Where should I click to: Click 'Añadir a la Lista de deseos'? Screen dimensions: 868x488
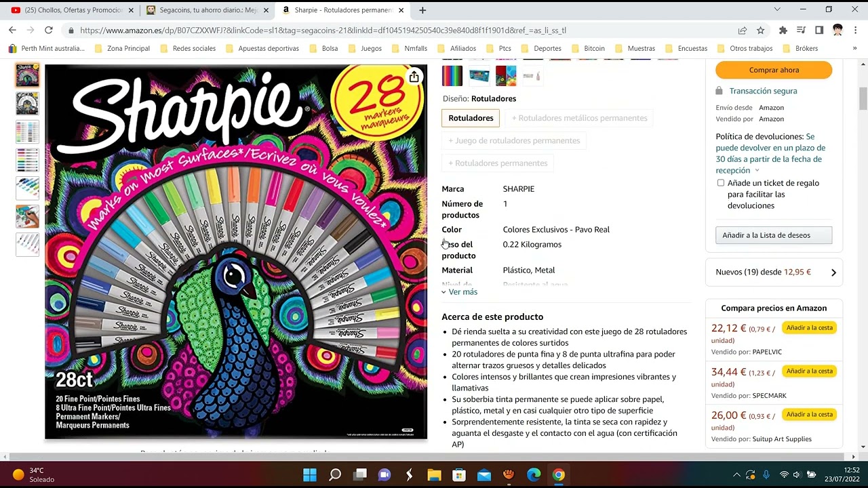[x=774, y=235]
